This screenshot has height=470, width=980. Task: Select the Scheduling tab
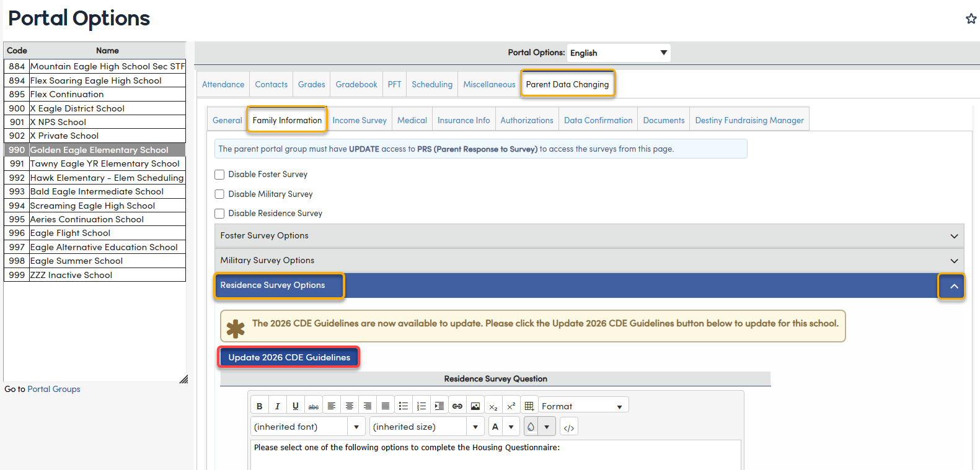point(432,85)
